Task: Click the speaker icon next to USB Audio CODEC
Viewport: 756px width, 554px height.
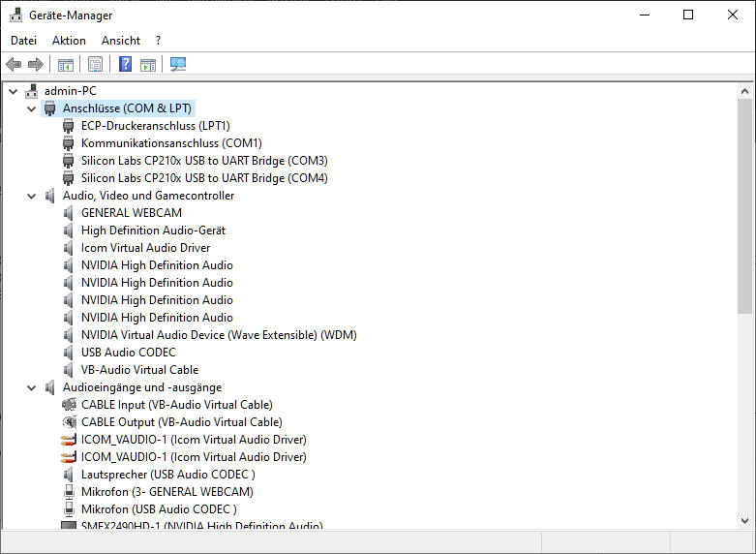Action: tap(69, 353)
